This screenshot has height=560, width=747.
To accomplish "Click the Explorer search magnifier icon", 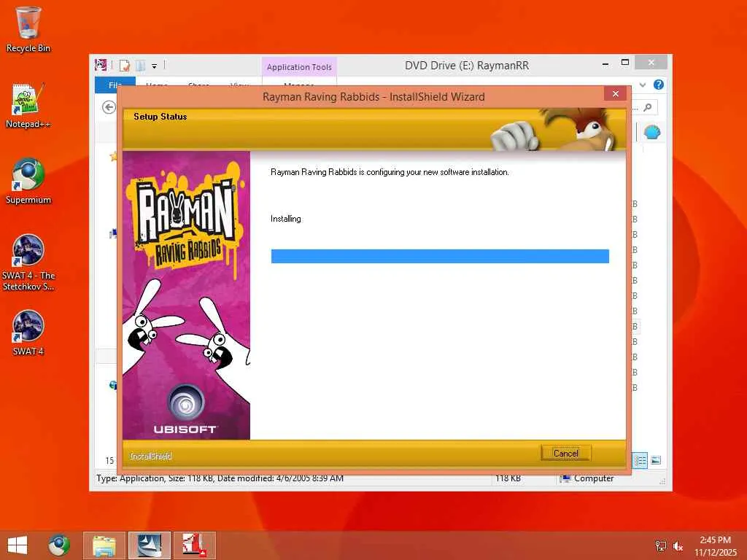I will click(648, 108).
